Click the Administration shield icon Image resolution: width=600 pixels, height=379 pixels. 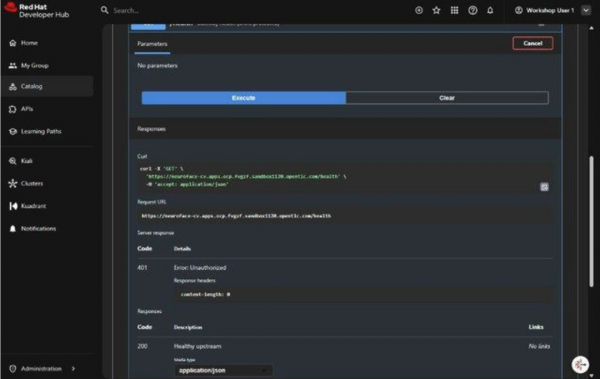click(x=13, y=368)
